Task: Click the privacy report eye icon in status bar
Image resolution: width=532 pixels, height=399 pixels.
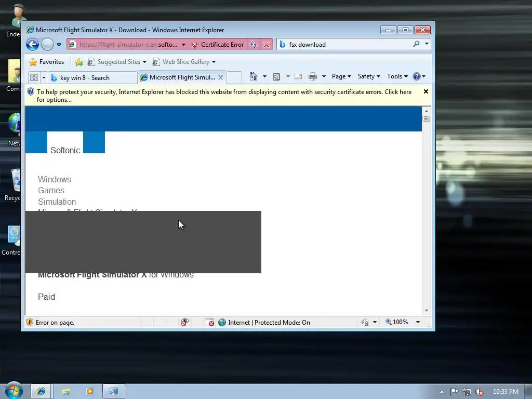Action: (184, 322)
